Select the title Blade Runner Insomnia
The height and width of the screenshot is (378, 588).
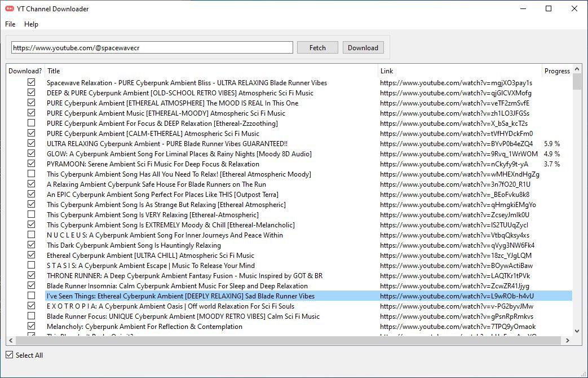coord(177,286)
